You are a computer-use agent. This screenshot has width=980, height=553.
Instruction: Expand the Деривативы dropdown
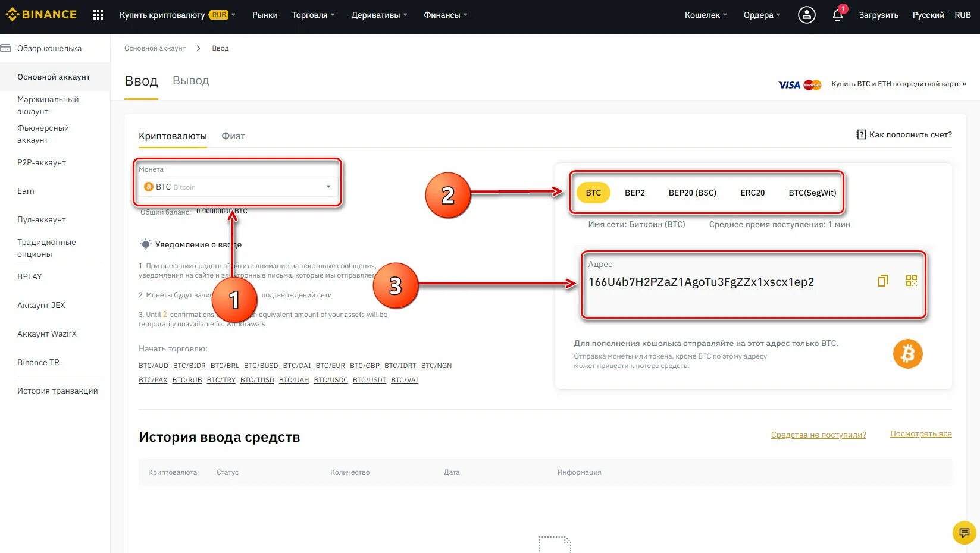pyautogui.click(x=379, y=15)
